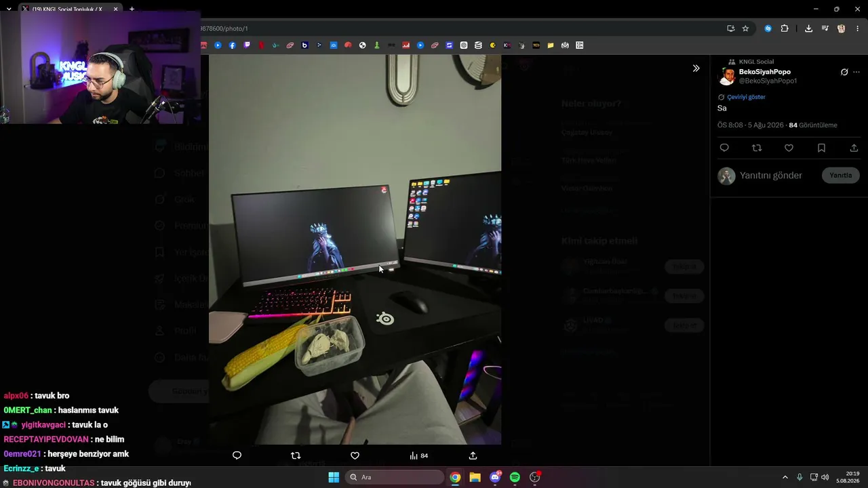Viewport: 868px width, 488px height.
Task: Click the tweet text "Sa"
Action: coord(722,108)
